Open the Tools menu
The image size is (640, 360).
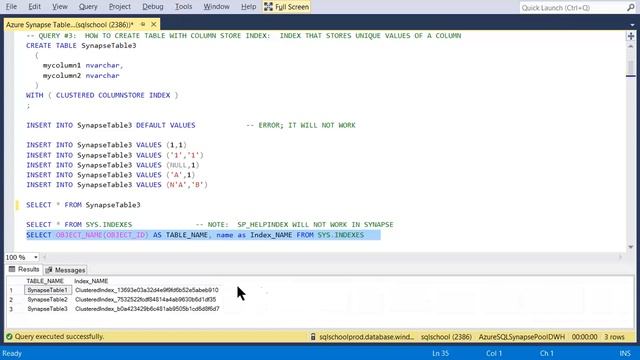[184, 7]
